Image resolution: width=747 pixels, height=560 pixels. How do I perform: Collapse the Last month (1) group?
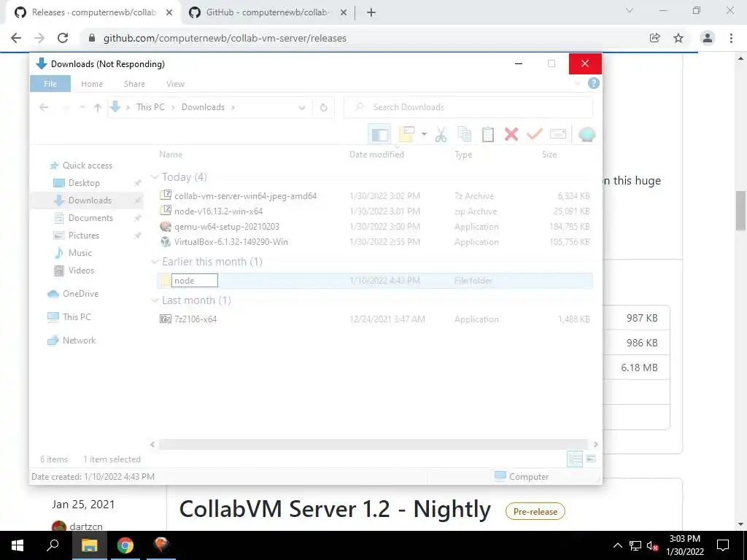(x=155, y=300)
